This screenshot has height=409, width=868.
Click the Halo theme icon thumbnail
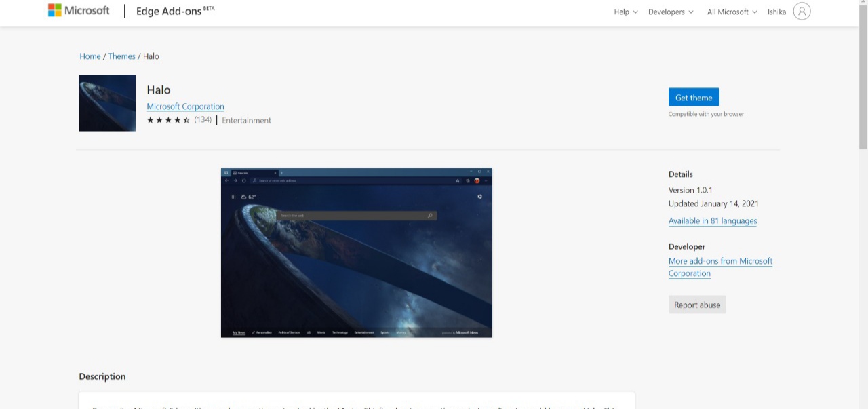tap(107, 103)
